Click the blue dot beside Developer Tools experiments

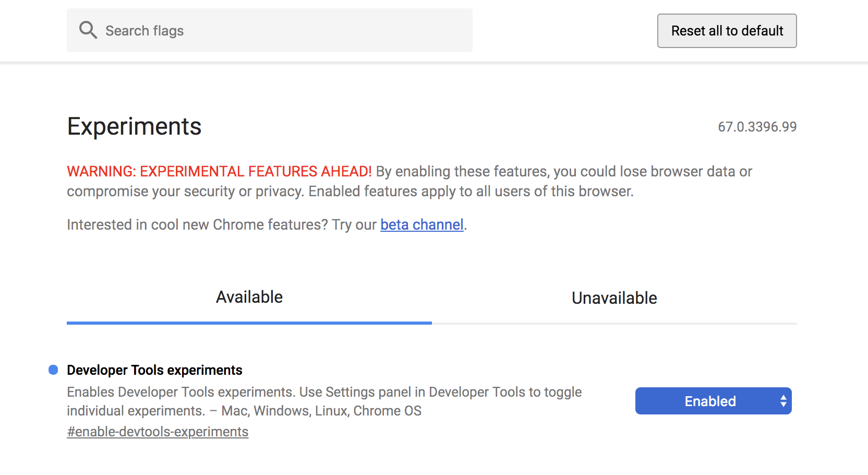tap(53, 370)
